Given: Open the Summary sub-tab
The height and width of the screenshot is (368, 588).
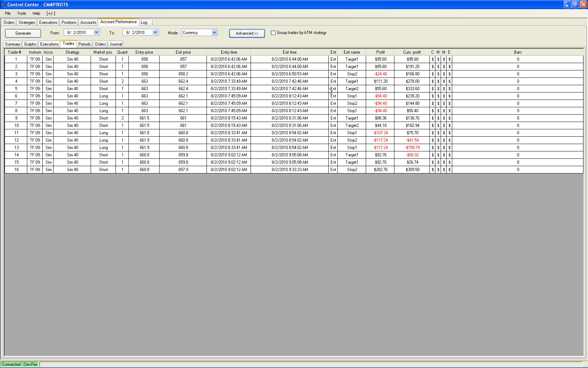Looking at the screenshot, I should [13, 44].
